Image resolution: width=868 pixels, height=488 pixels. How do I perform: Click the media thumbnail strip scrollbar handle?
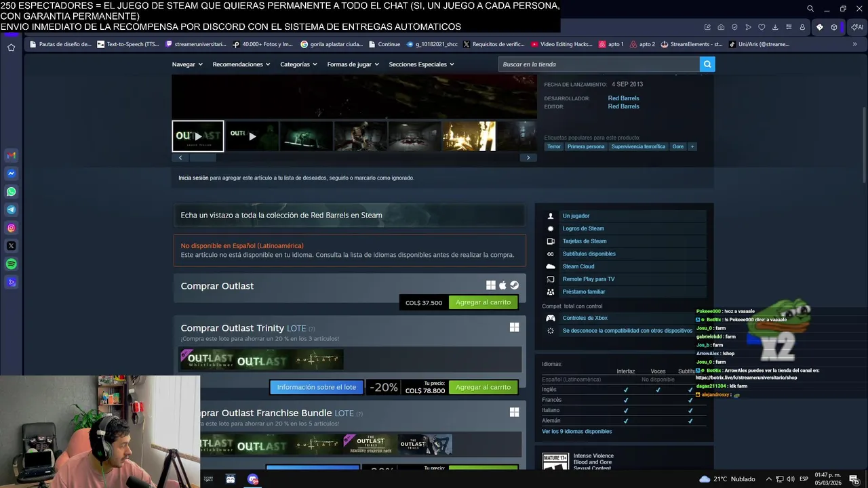tap(202, 157)
